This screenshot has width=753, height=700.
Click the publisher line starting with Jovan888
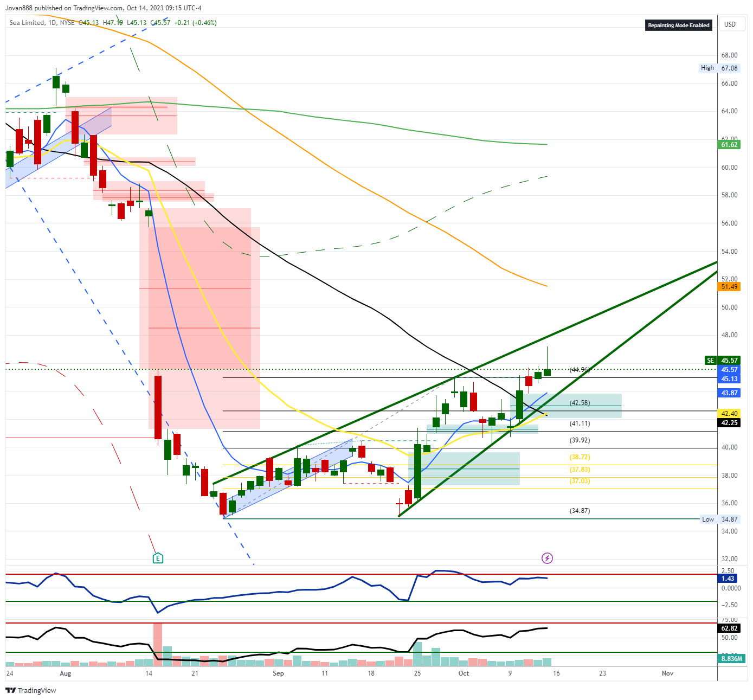click(104, 8)
